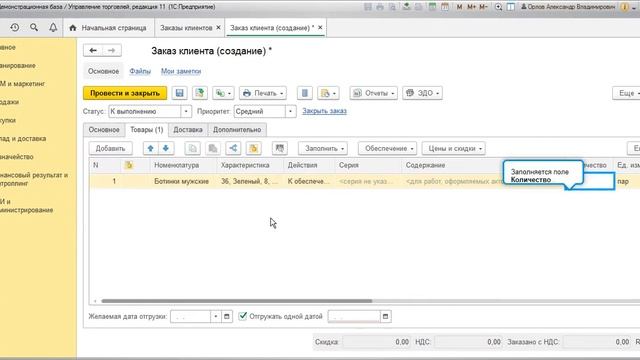The image size is (640, 360).
Task: Open the Еще menu button
Action: 626,93
